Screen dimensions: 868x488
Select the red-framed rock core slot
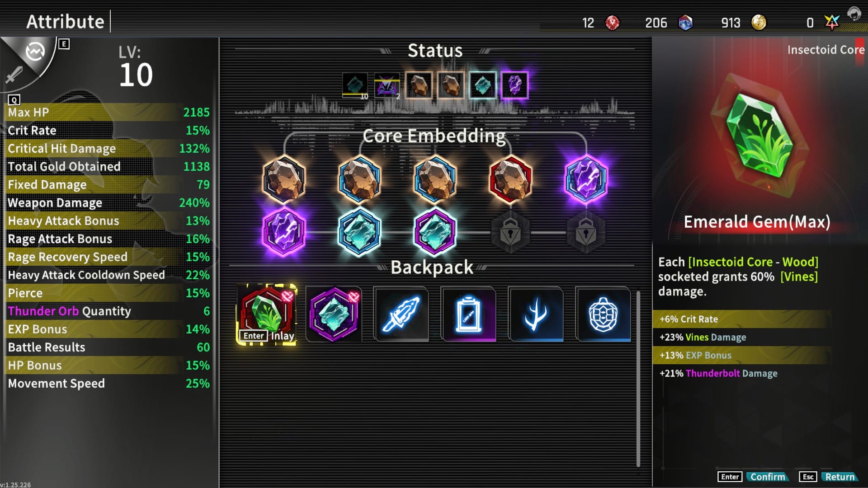click(510, 179)
